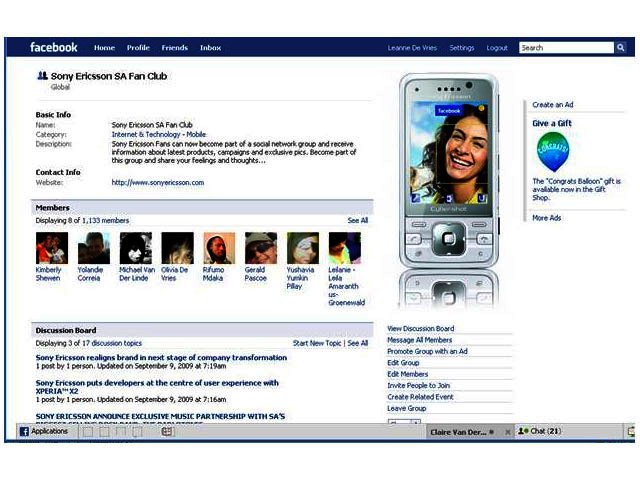Click the group icon beside club title

pyautogui.click(x=42, y=76)
